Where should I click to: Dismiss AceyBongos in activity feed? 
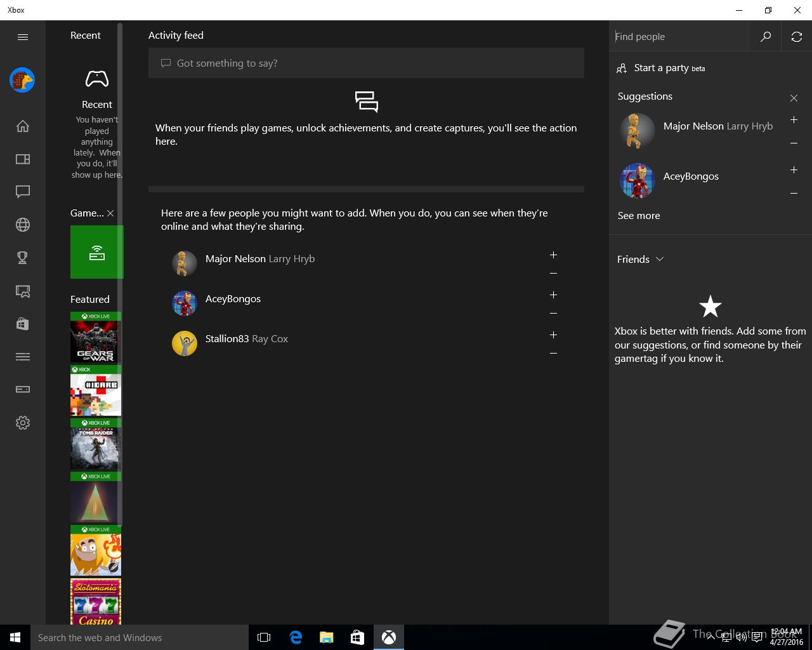tap(553, 314)
